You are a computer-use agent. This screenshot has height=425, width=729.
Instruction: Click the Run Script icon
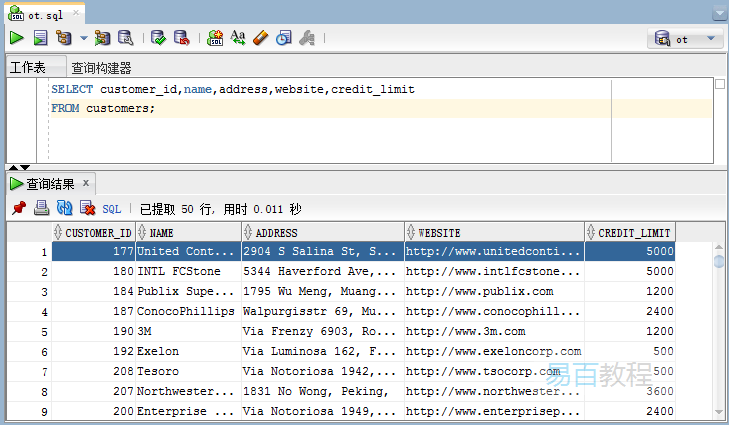pyautogui.click(x=40, y=38)
